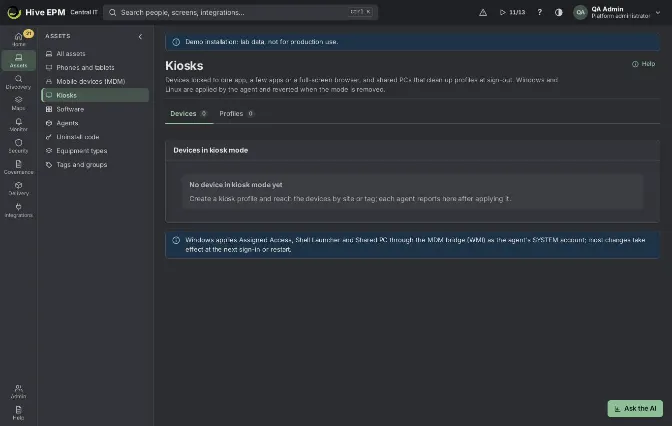Open the Integrations section
The image size is (672, 426).
tap(18, 210)
